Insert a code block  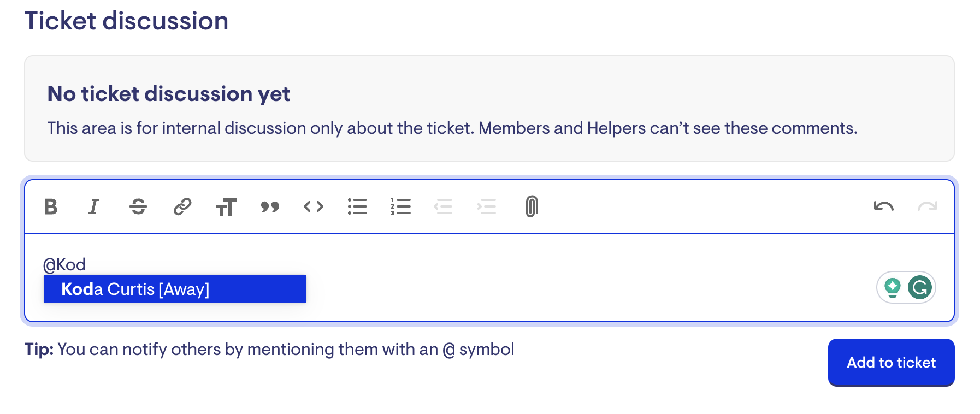click(314, 207)
